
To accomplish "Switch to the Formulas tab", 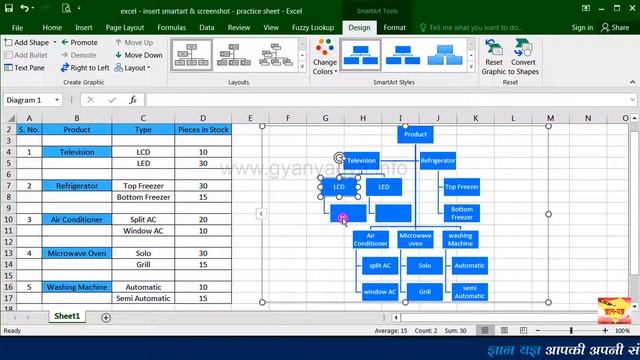I will tap(171, 28).
